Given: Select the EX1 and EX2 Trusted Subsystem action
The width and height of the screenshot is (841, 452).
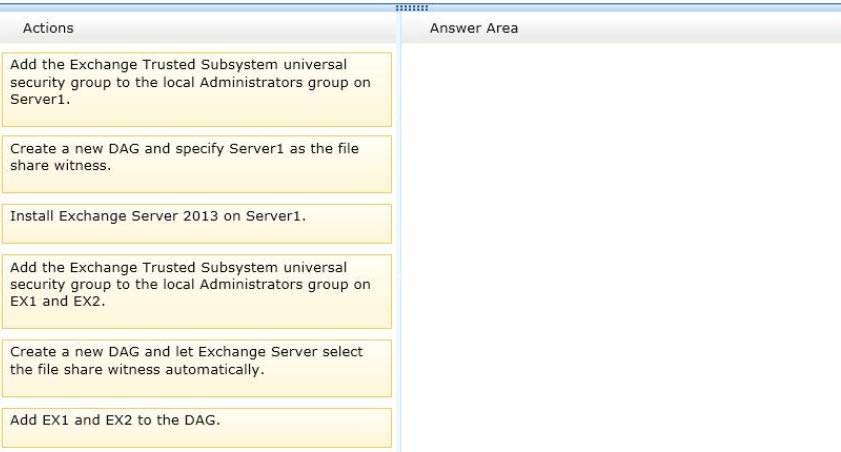Looking at the screenshot, I should click(196, 292).
